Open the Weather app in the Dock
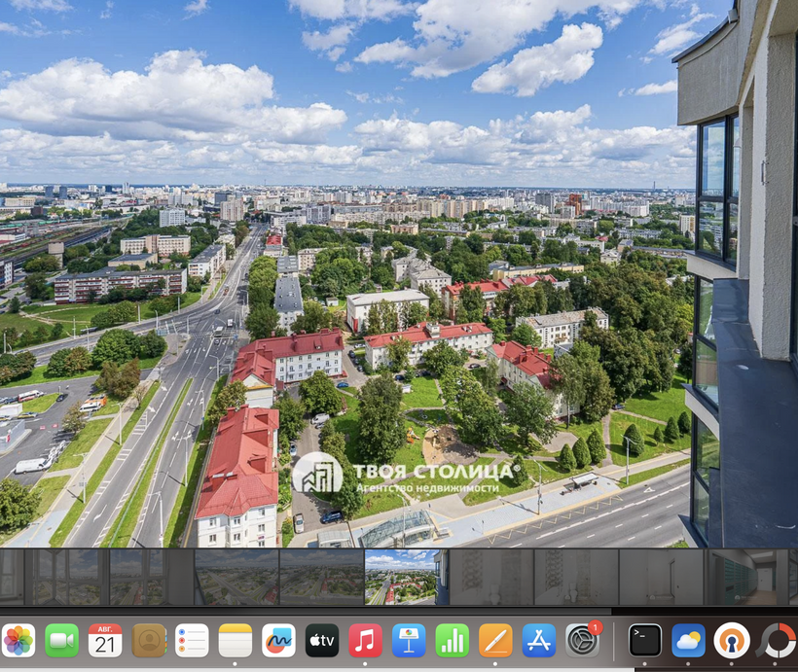Viewport: 798px width, 672px height. [688, 641]
